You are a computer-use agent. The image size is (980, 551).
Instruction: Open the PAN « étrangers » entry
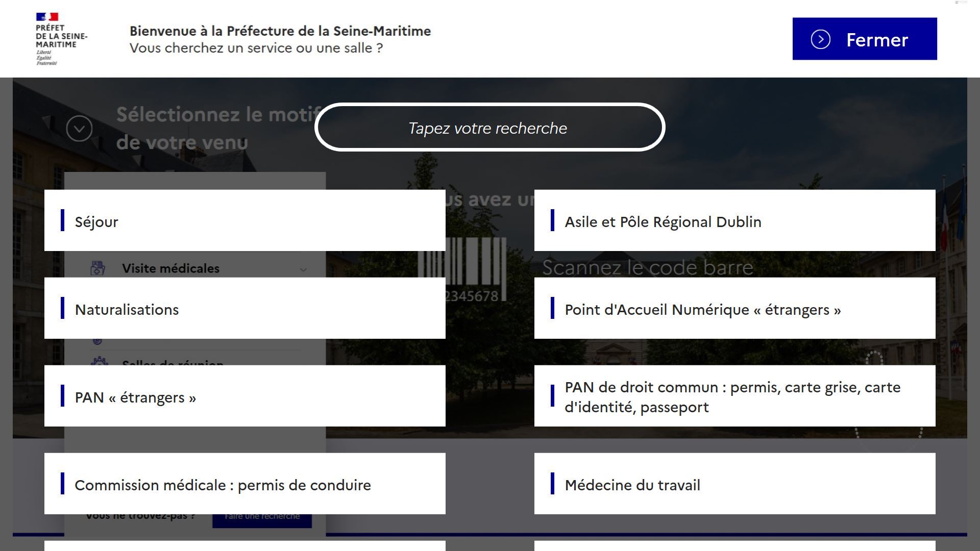tap(244, 396)
